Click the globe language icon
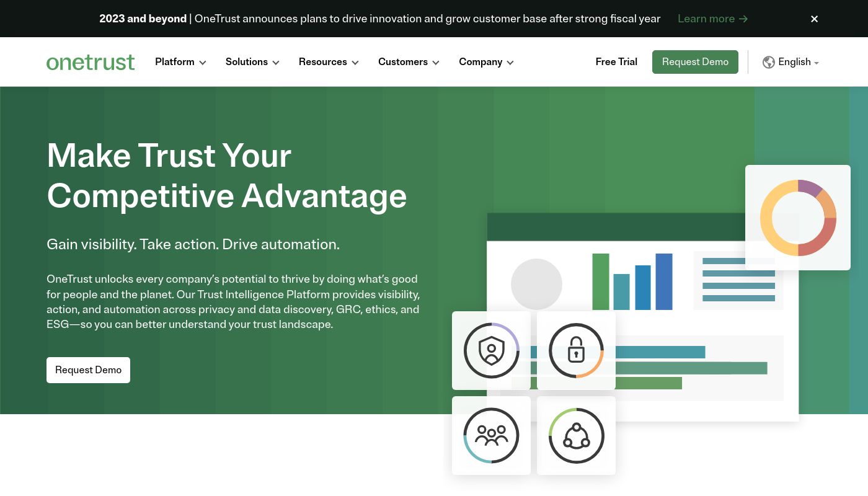The image size is (868, 496). (769, 62)
